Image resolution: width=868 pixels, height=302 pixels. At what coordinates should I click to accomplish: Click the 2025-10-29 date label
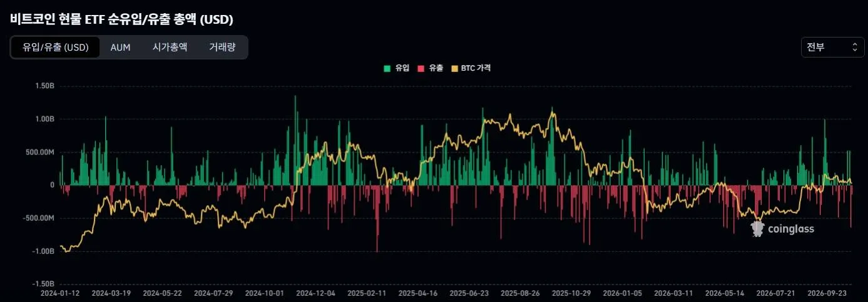pos(571,293)
